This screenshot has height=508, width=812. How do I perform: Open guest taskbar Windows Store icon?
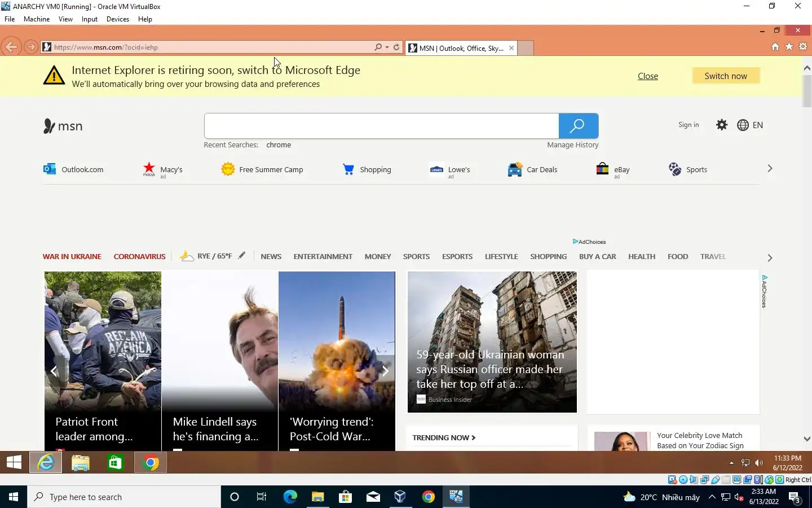pos(115,463)
